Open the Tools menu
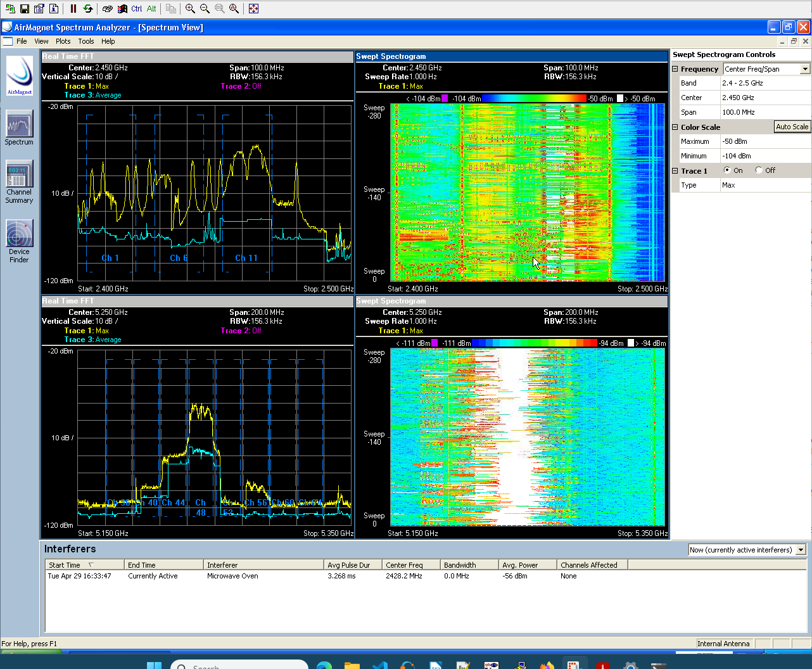The width and height of the screenshot is (812, 669). (x=86, y=41)
